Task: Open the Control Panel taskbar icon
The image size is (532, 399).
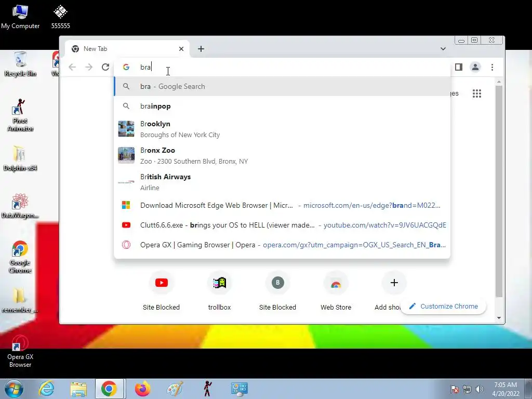Action: [x=240, y=389]
